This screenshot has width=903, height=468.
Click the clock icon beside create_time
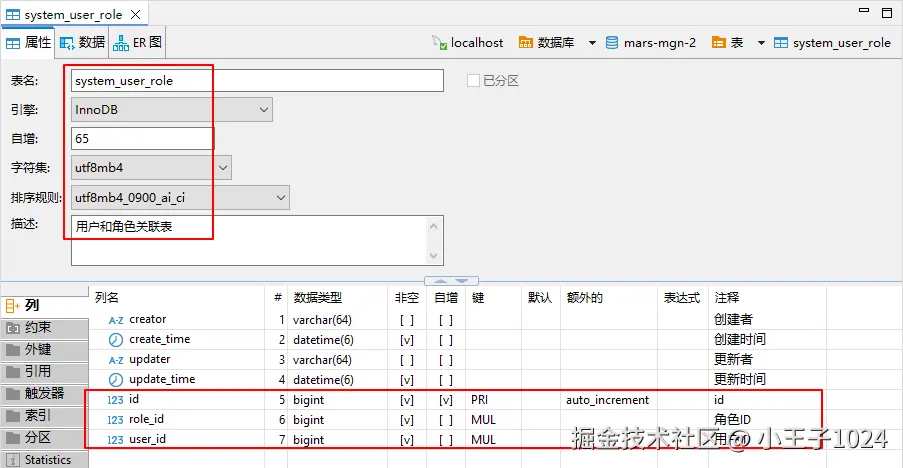(116, 340)
